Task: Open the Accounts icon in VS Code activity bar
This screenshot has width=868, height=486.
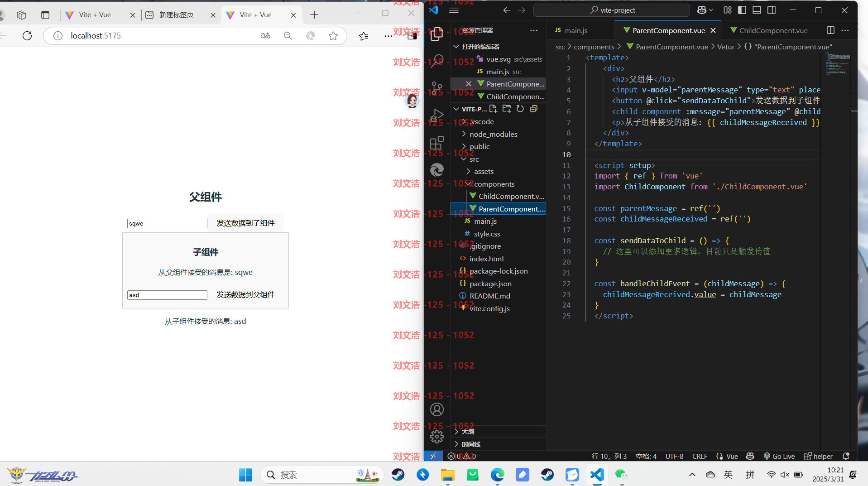Action: pos(436,409)
